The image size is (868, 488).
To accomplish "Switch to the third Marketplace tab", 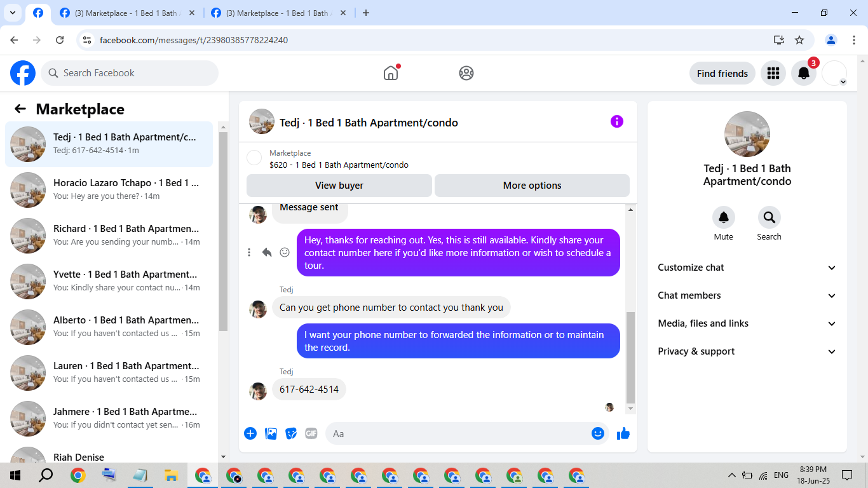I will click(280, 13).
